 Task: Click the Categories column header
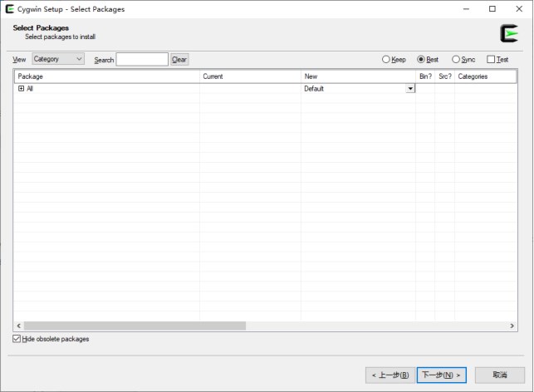(486, 76)
